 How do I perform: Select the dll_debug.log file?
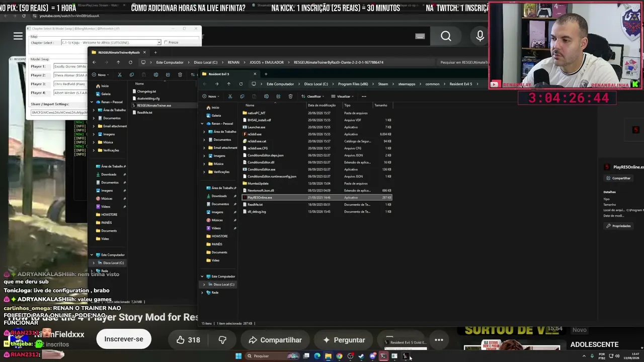317,212
